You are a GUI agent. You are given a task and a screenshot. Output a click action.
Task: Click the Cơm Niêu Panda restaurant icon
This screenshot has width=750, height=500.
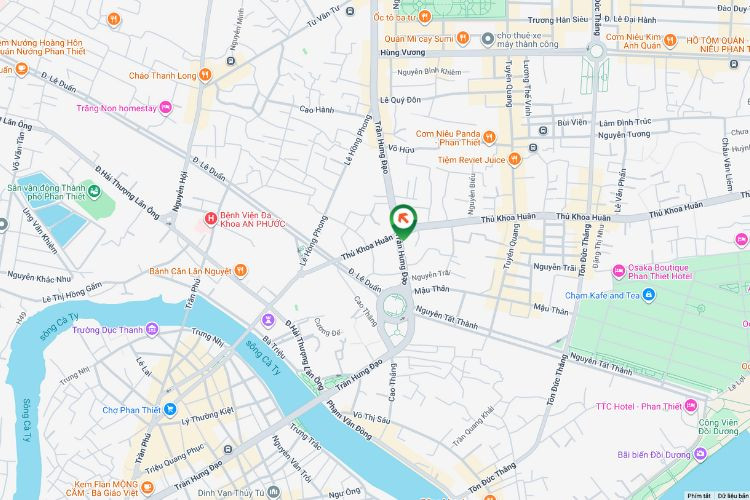pyautogui.click(x=489, y=138)
